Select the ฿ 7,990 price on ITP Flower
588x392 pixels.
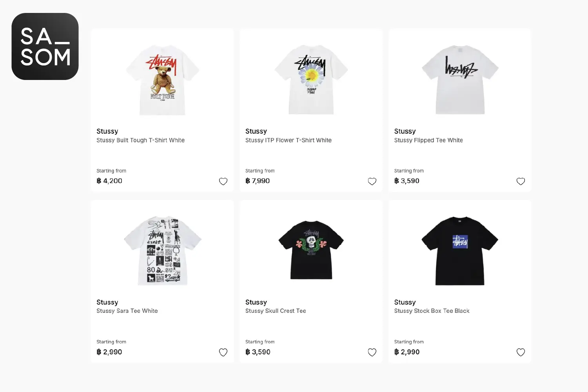pos(258,181)
